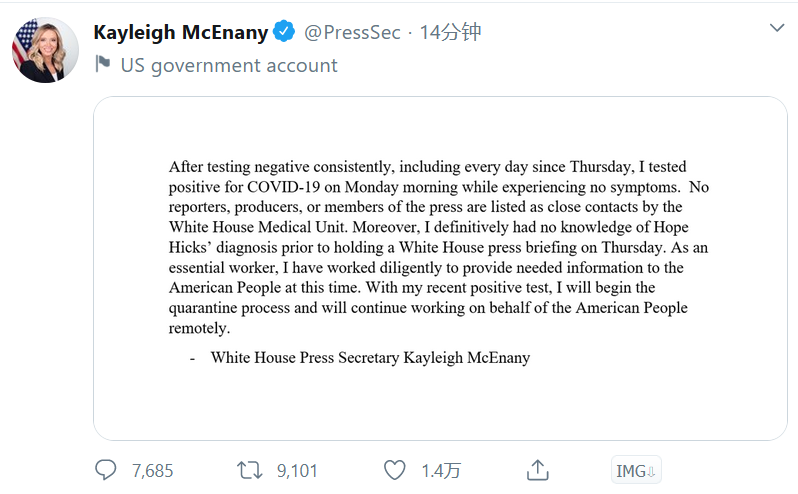Click the retweet arrows icon
The width and height of the screenshot is (798, 494).
(x=248, y=470)
